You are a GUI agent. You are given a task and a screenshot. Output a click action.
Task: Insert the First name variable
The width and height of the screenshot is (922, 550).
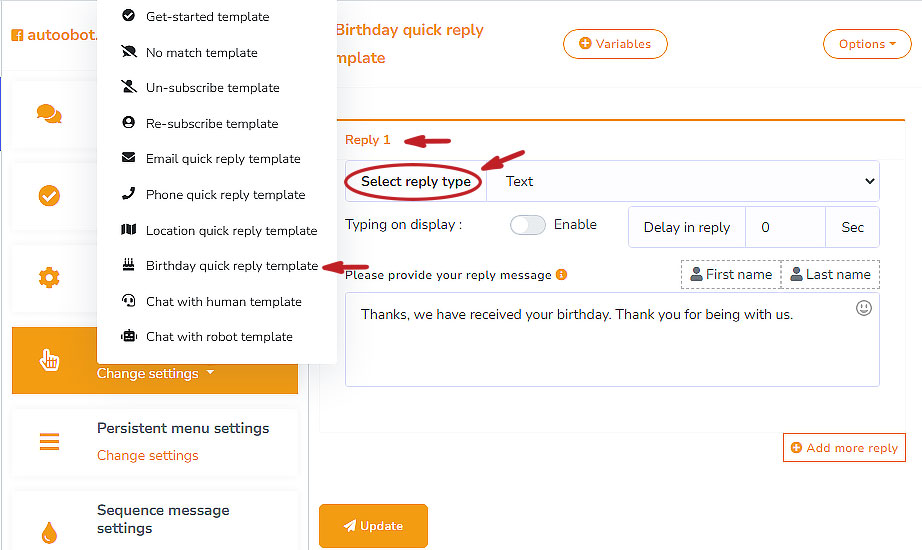pos(731,275)
